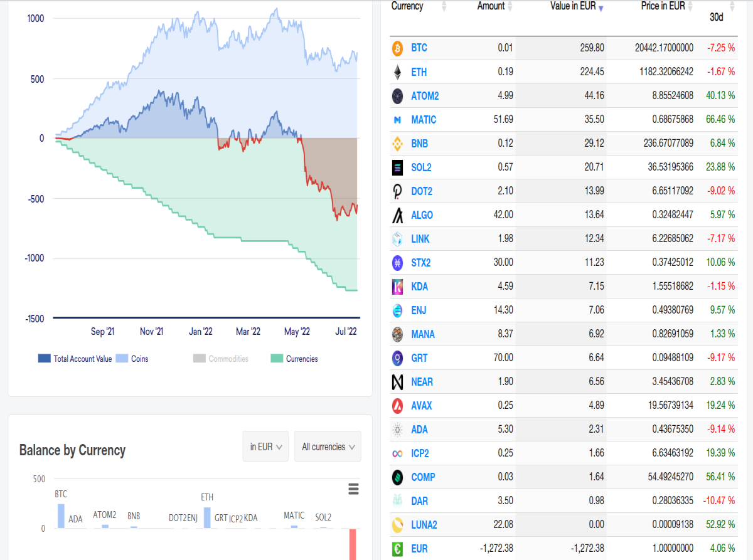
Task: Click the MATIC coin icon
Action: tap(397, 120)
